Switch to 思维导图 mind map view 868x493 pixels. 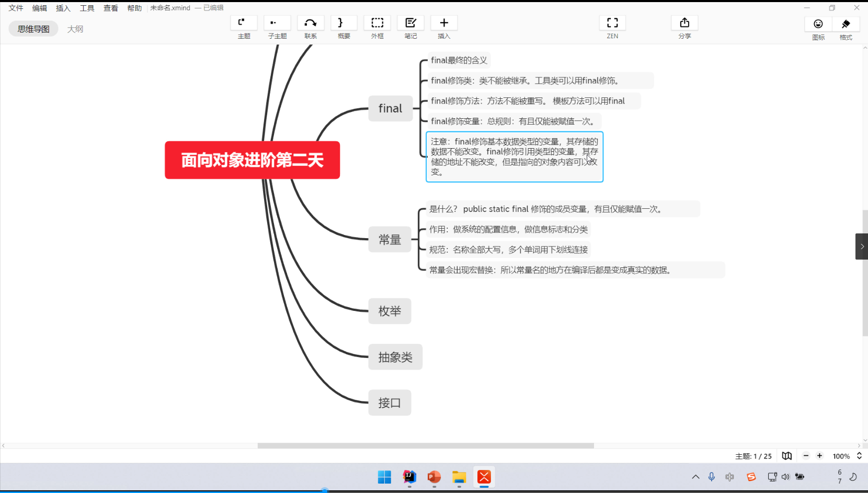pyautogui.click(x=33, y=29)
